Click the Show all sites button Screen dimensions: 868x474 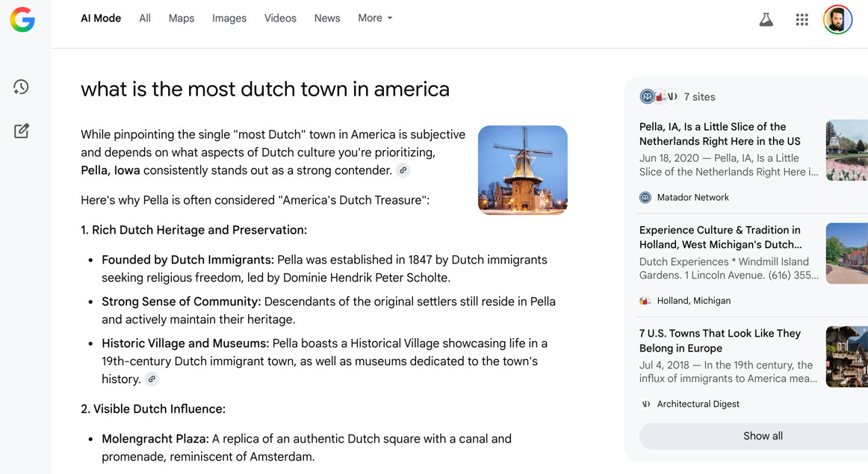(762, 436)
